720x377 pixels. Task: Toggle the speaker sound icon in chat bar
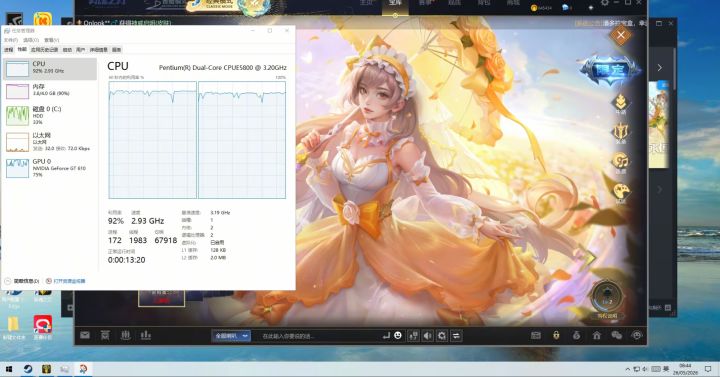click(x=428, y=336)
